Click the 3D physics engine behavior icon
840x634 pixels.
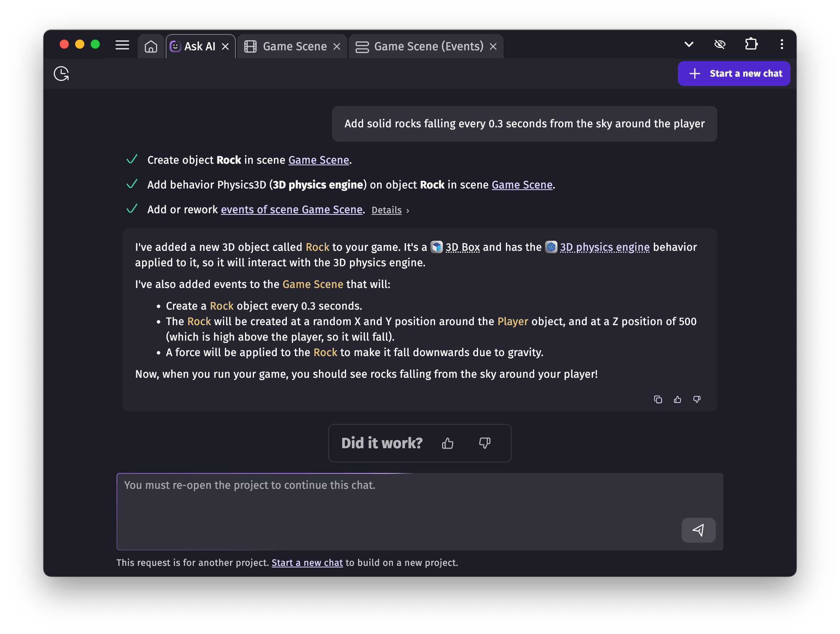coord(551,247)
